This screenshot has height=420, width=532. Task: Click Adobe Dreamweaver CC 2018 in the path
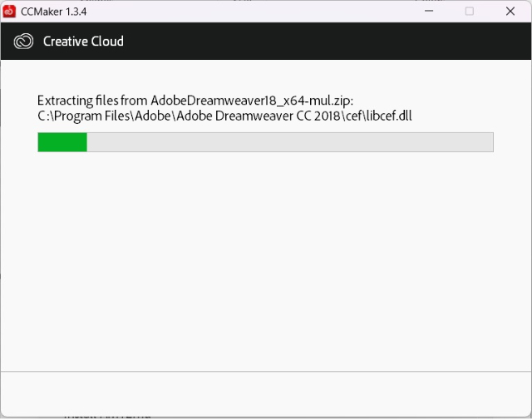click(x=259, y=116)
